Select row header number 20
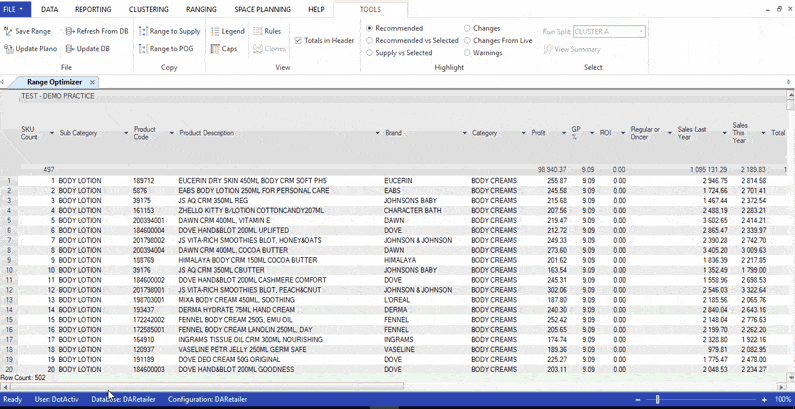Image resolution: width=795 pixels, height=409 pixels. pyautogui.click(x=9, y=369)
